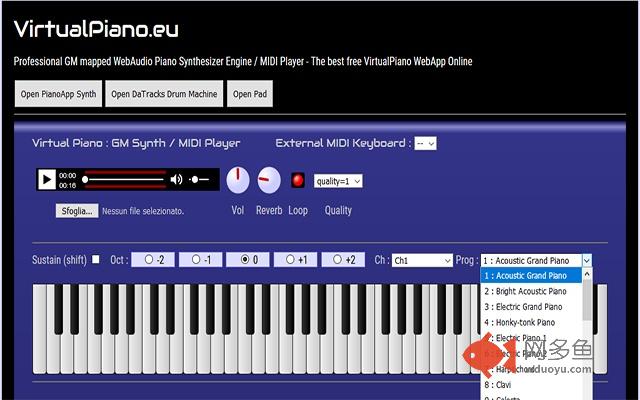The height and width of the screenshot is (400, 640).
Task: Click 'Nessun file selezionato.' text
Action: pos(143,211)
